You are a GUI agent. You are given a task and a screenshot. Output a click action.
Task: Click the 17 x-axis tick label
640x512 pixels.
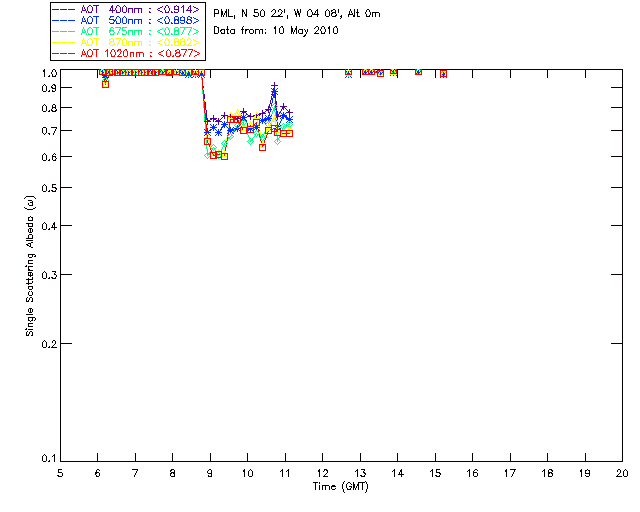[510, 473]
